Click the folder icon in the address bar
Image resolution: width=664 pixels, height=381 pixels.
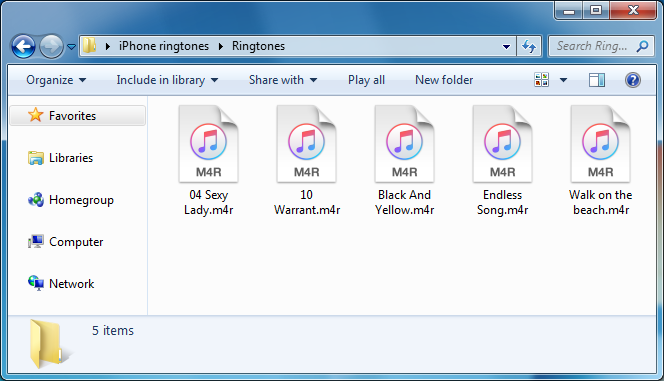coord(90,45)
